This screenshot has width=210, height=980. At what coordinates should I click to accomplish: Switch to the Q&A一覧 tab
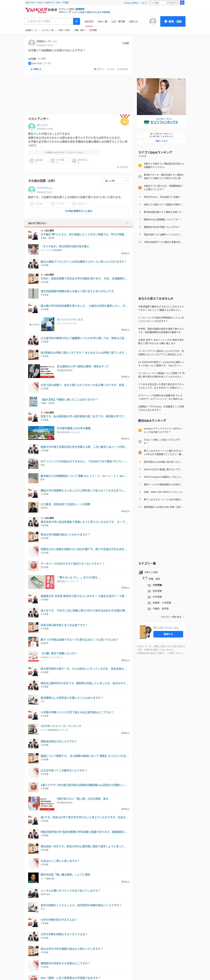click(x=102, y=22)
